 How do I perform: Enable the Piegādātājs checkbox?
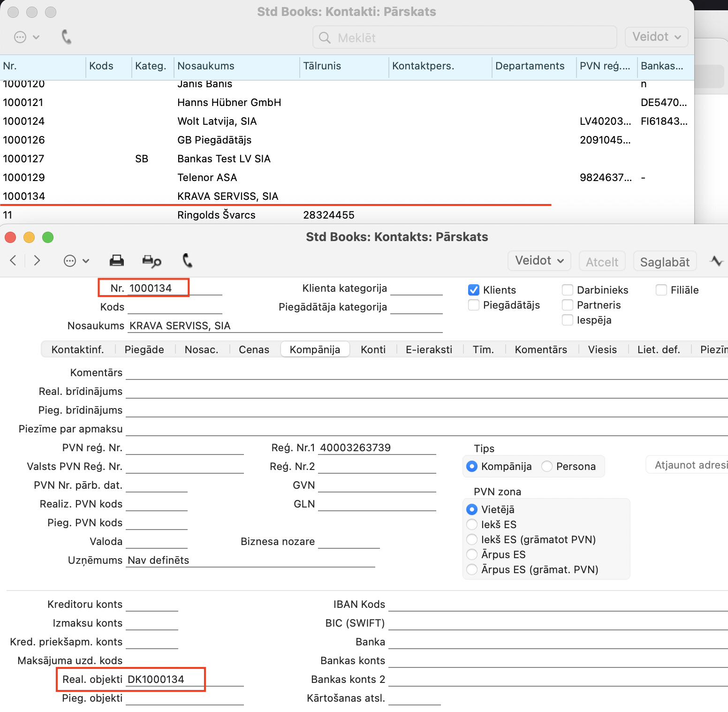474,305
